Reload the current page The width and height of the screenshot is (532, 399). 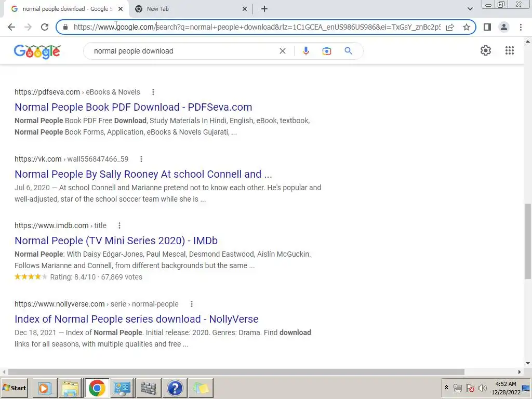[45, 27]
